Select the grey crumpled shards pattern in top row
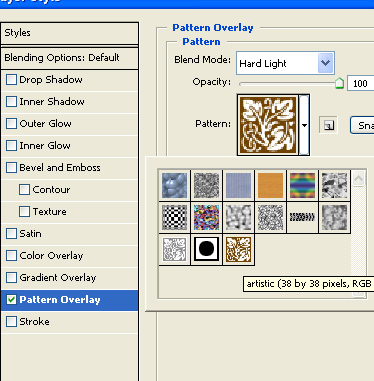 point(334,185)
